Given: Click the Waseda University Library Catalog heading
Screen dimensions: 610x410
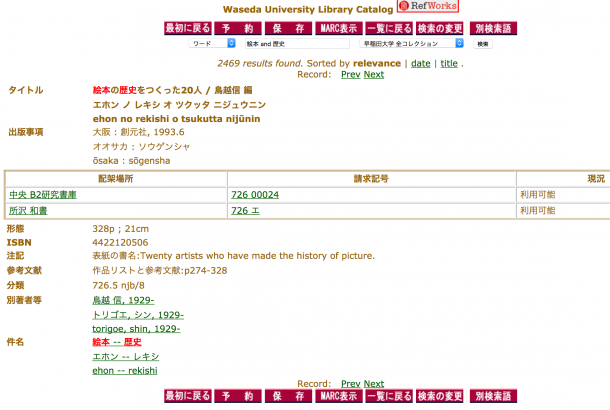Looking at the screenshot, I should [308, 9].
